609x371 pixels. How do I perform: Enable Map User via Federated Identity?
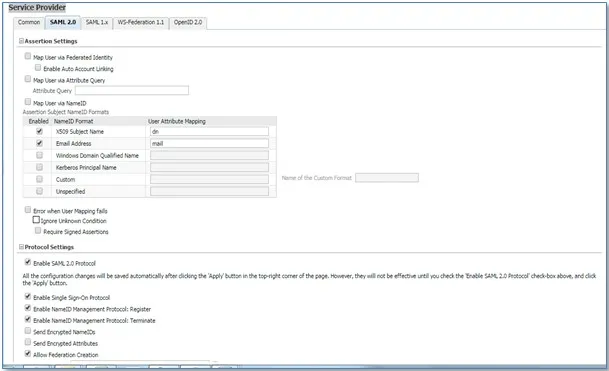(28, 56)
